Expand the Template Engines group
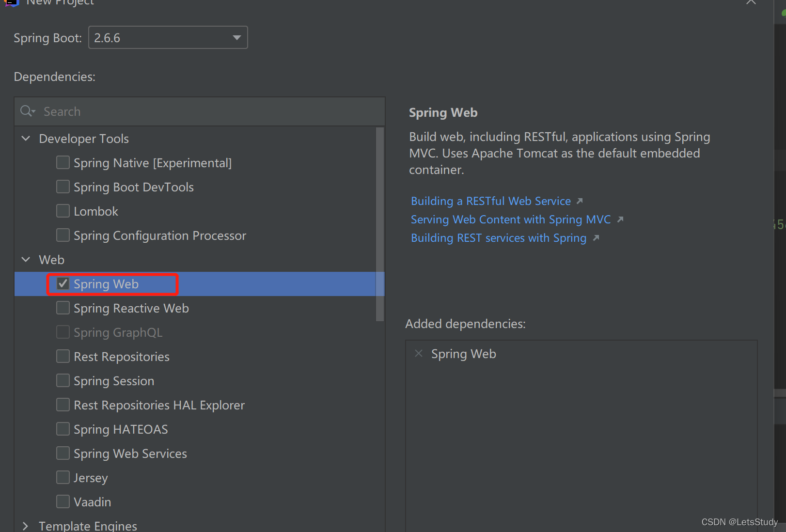This screenshot has width=786, height=532. click(x=26, y=526)
